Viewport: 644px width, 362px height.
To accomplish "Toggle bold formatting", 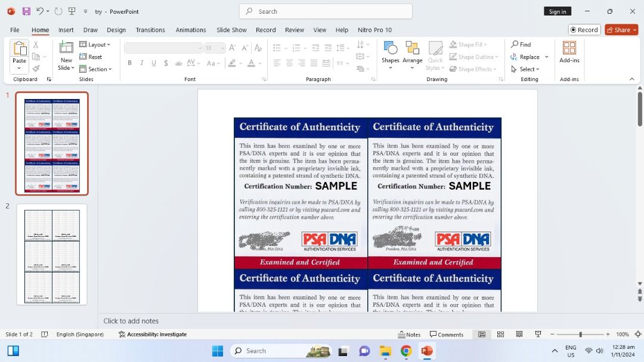I will (x=129, y=63).
